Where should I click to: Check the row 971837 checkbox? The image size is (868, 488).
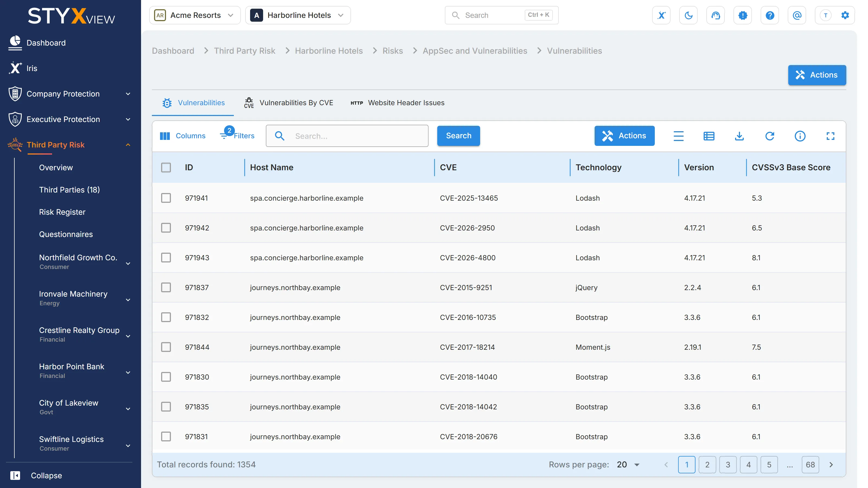point(166,287)
